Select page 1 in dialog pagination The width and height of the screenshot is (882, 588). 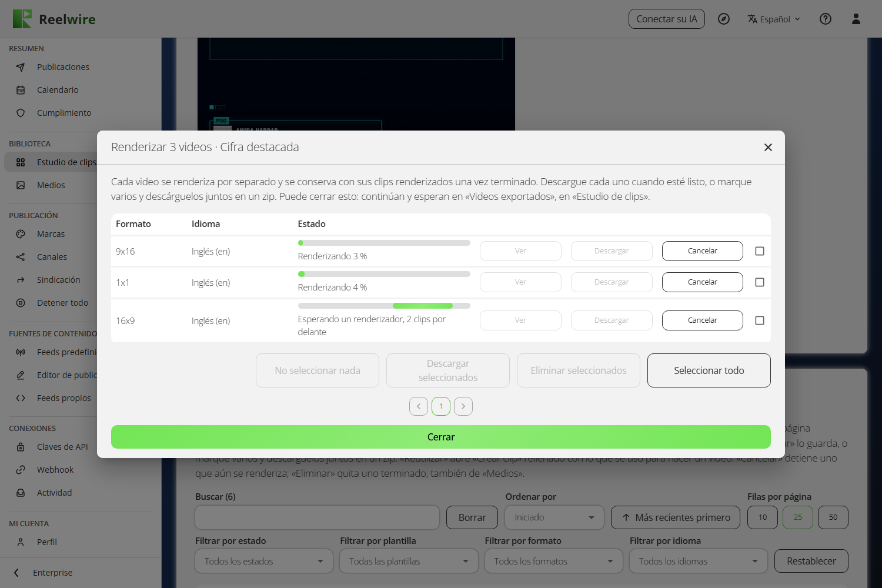click(441, 406)
